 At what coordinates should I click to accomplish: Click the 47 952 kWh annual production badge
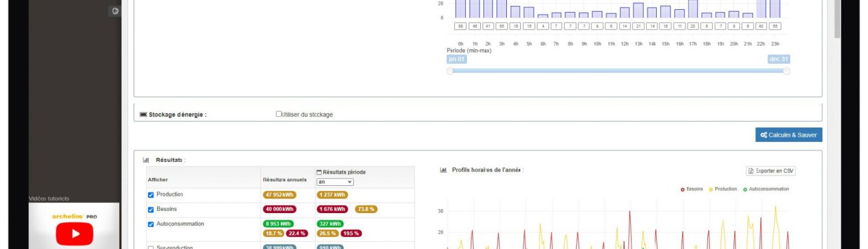coord(279,195)
